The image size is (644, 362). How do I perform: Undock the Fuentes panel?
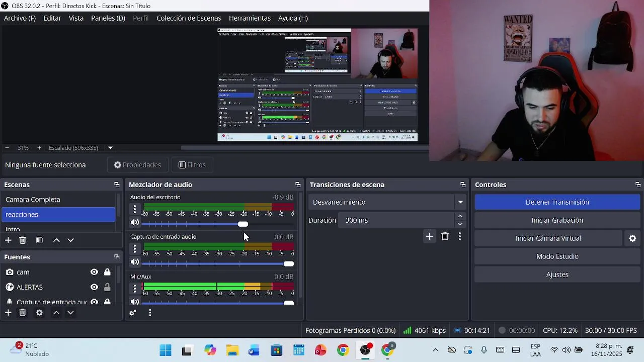pyautogui.click(x=117, y=257)
